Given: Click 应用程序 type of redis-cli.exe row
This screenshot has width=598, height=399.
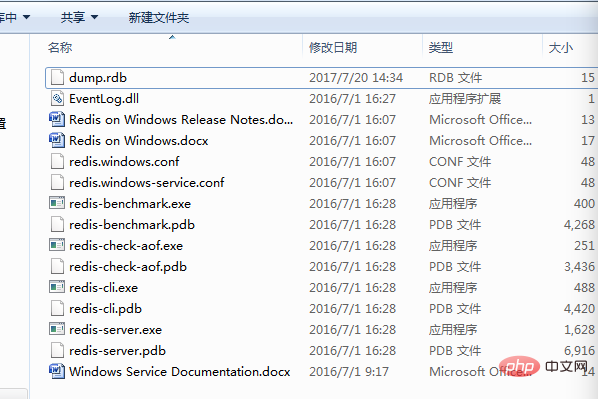Looking at the screenshot, I should click(453, 288).
